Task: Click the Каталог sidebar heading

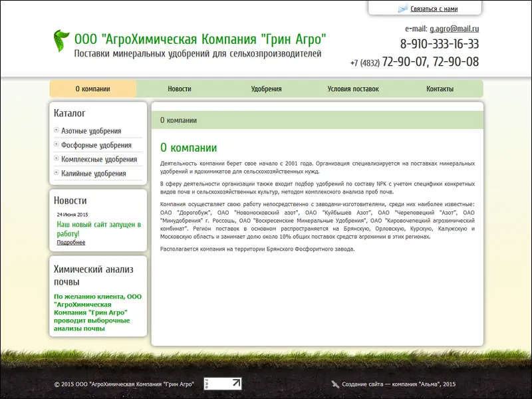Action: point(70,113)
